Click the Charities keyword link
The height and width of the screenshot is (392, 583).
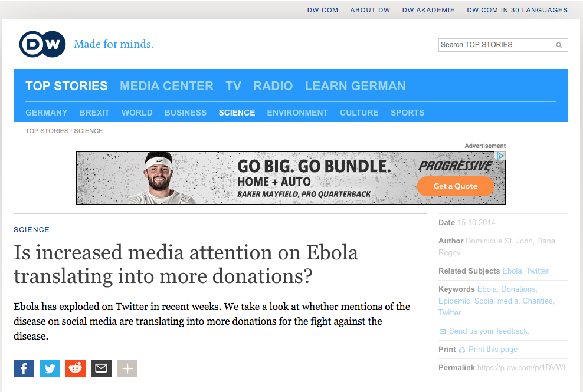(x=538, y=301)
